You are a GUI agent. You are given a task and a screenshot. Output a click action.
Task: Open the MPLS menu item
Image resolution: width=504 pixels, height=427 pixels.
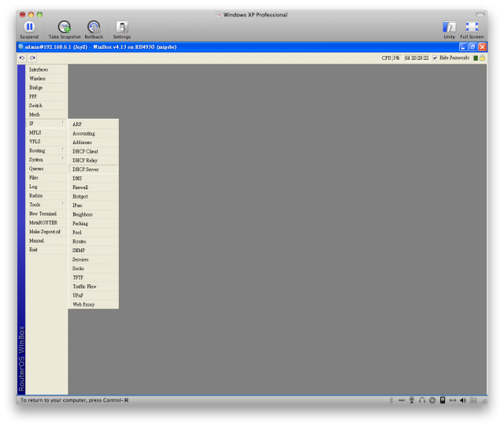pos(46,132)
